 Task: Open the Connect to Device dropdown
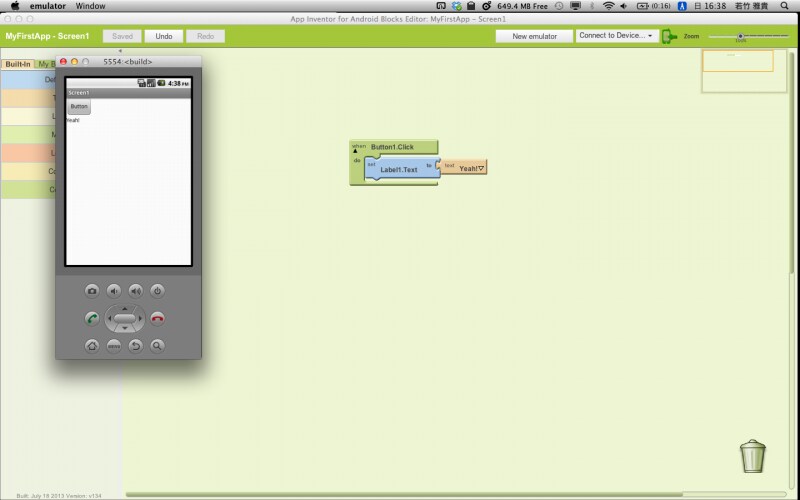tap(616, 36)
